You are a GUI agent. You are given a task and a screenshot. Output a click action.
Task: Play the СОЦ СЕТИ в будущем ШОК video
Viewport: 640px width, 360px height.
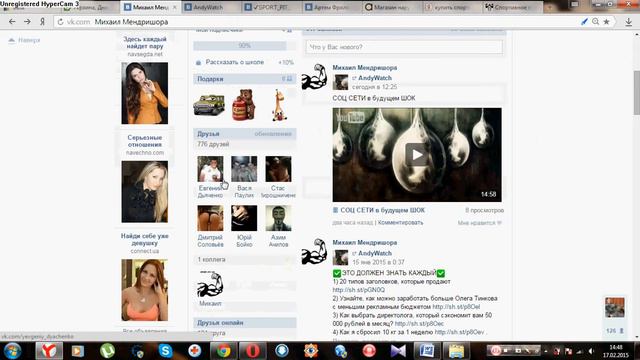click(x=417, y=154)
